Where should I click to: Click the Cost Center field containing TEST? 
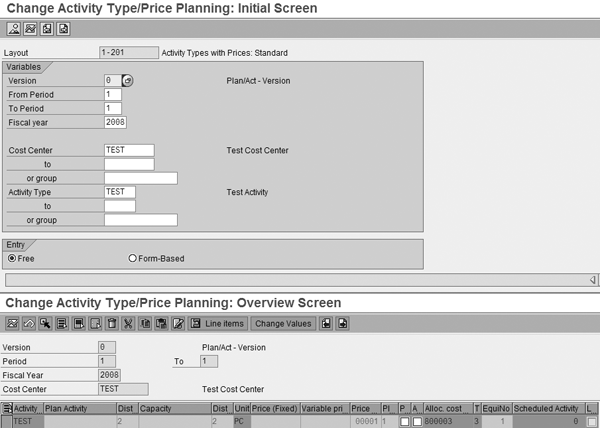click(129, 150)
